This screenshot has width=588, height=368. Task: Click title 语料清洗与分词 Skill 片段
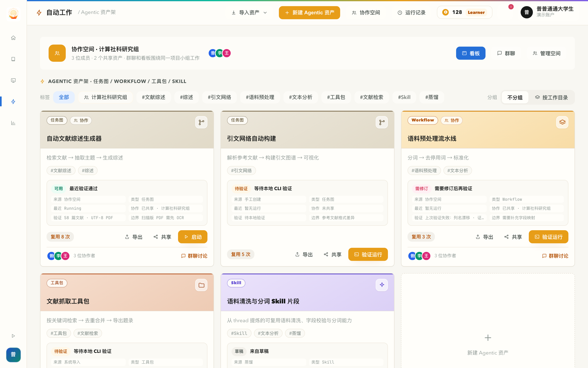click(x=263, y=301)
